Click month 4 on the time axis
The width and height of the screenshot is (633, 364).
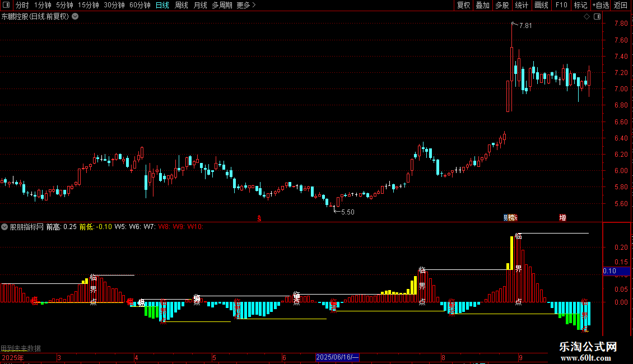pos(136,357)
